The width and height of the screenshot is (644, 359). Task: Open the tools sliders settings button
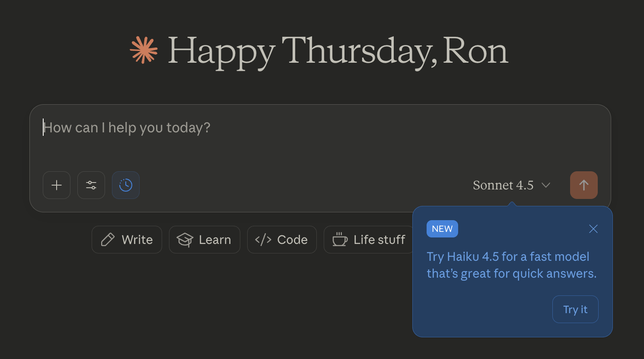click(x=91, y=185)
